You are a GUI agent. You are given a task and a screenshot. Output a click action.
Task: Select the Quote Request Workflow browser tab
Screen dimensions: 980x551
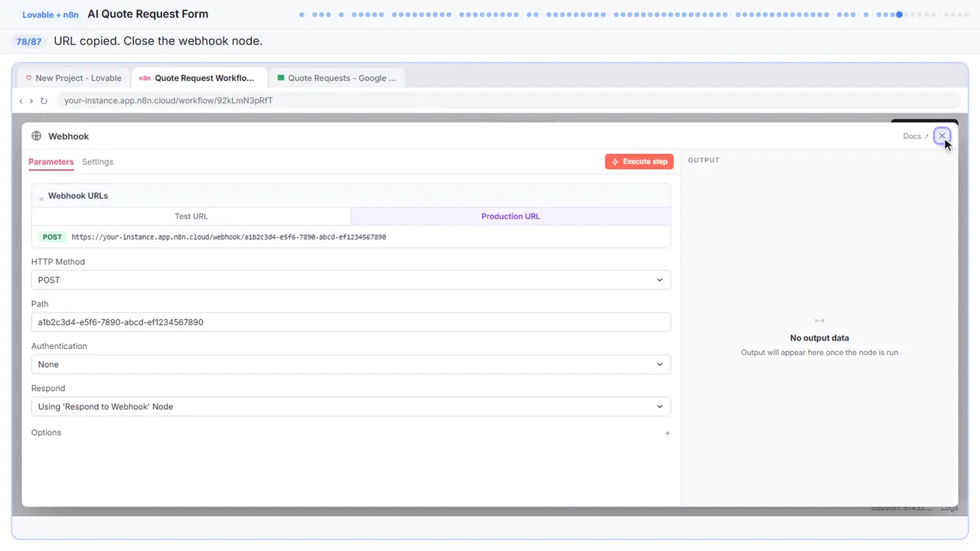click(x=198, y=78)
